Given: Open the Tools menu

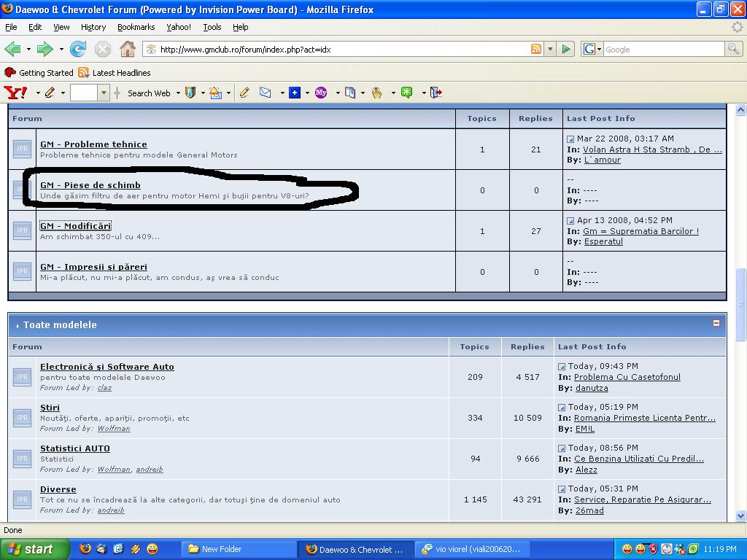Looking at the screenshot, I should coord(212,27).
